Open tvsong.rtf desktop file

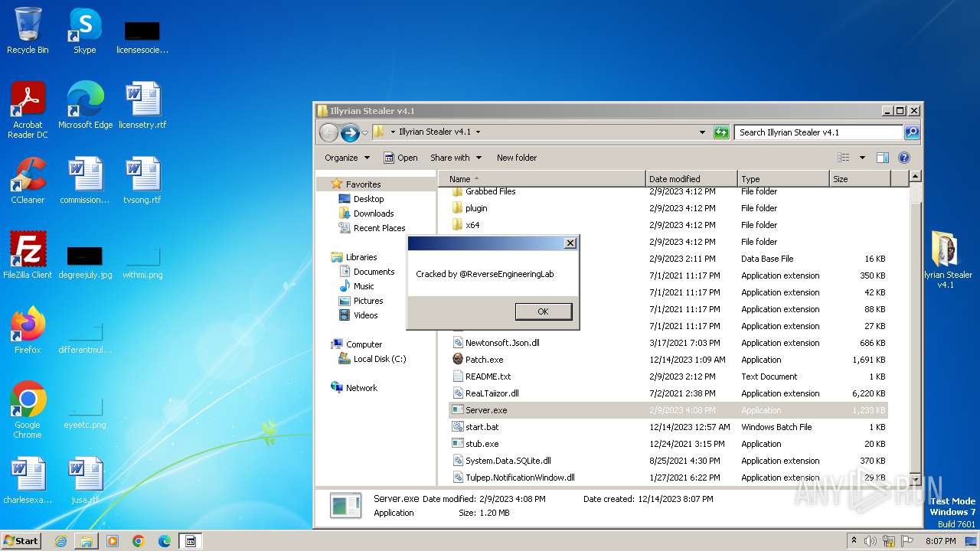(142, 181)
